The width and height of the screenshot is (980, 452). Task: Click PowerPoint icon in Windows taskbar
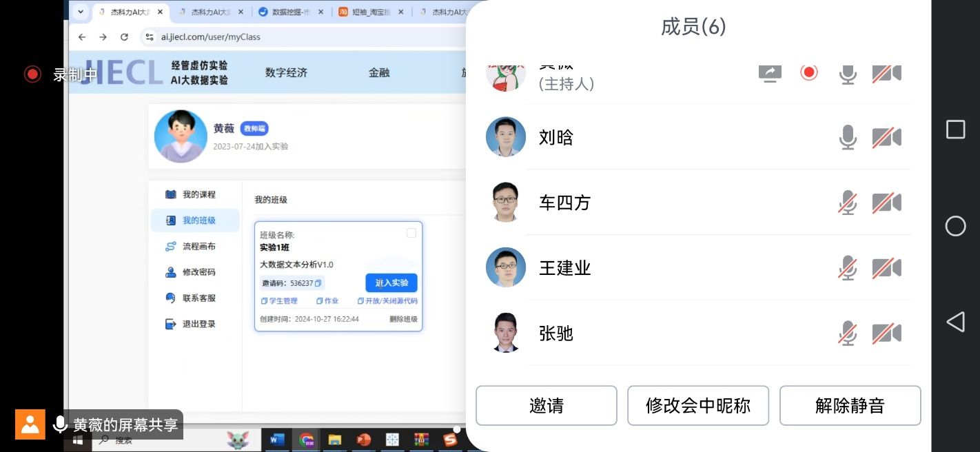[x=363, y=440]
